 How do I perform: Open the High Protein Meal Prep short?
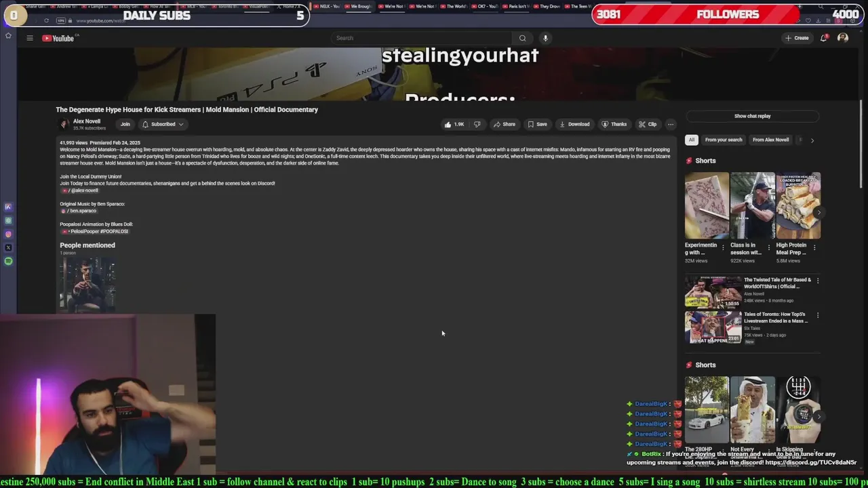point(798,205)
